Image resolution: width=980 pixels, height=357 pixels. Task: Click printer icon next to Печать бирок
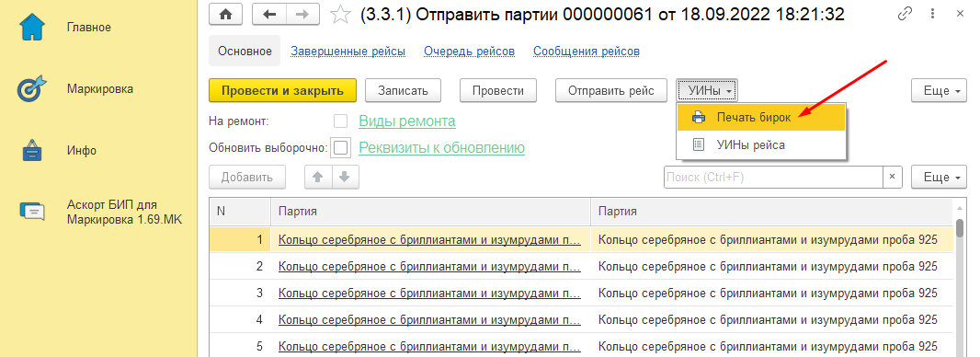[x=699, y=118]
